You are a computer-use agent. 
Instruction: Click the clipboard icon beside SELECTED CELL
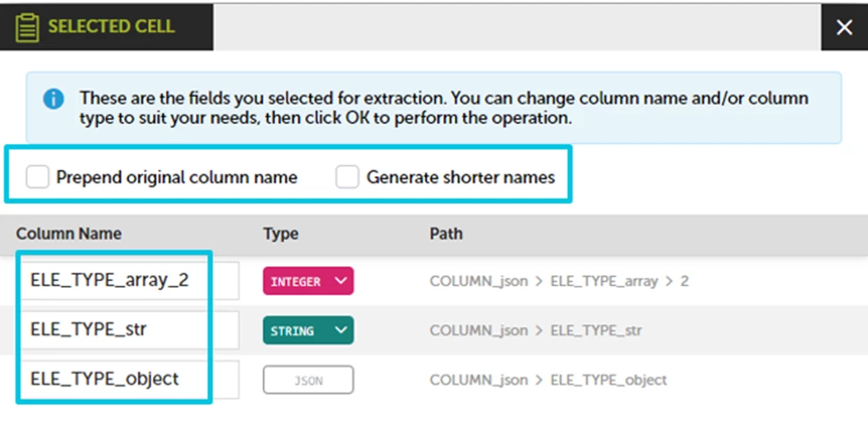(27, 27)
